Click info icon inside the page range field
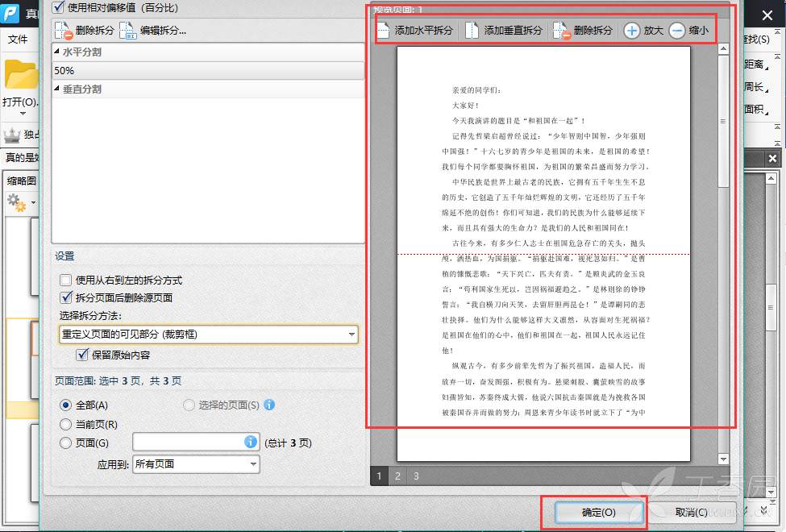Image resolution: width=786 pixels, height=532 pixels. pyautogui.click(x=251, y=442)
